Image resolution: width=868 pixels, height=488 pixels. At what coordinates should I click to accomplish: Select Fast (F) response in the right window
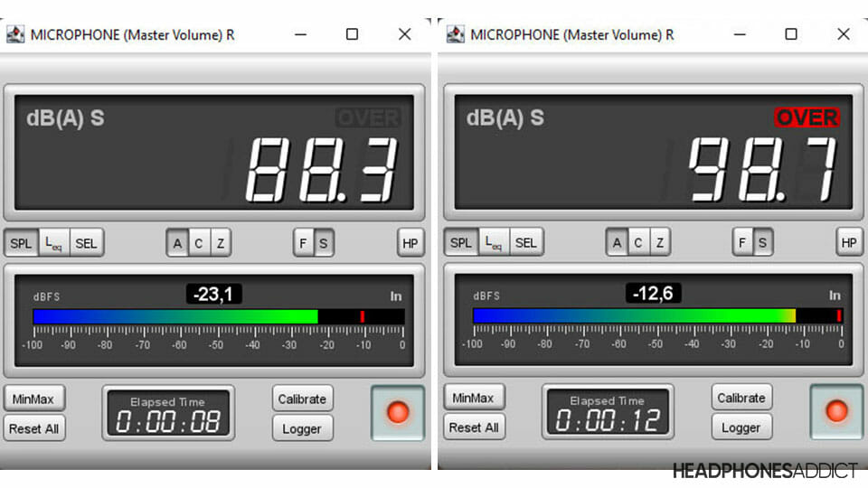coord(742,242)
